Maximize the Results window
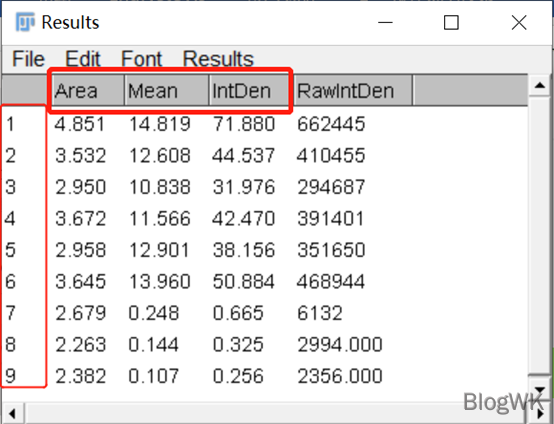The height and width of the screenshot is (424, 554). (x=451, y=23)
